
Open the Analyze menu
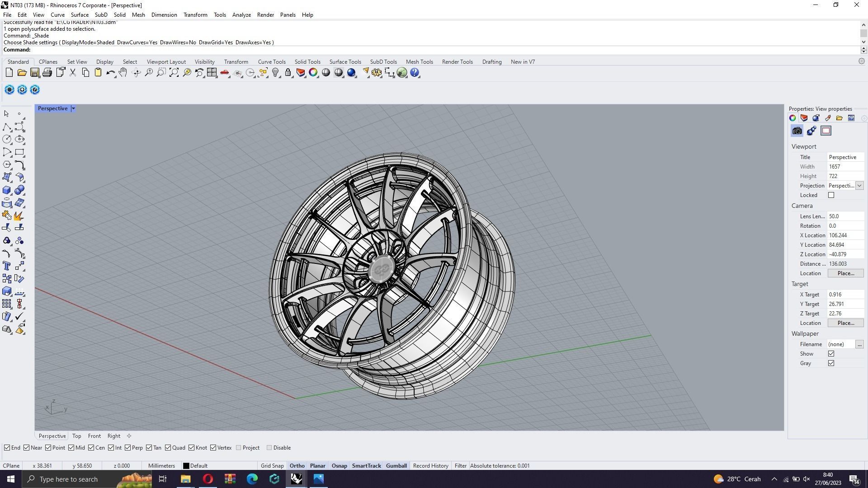click(241, 15)
